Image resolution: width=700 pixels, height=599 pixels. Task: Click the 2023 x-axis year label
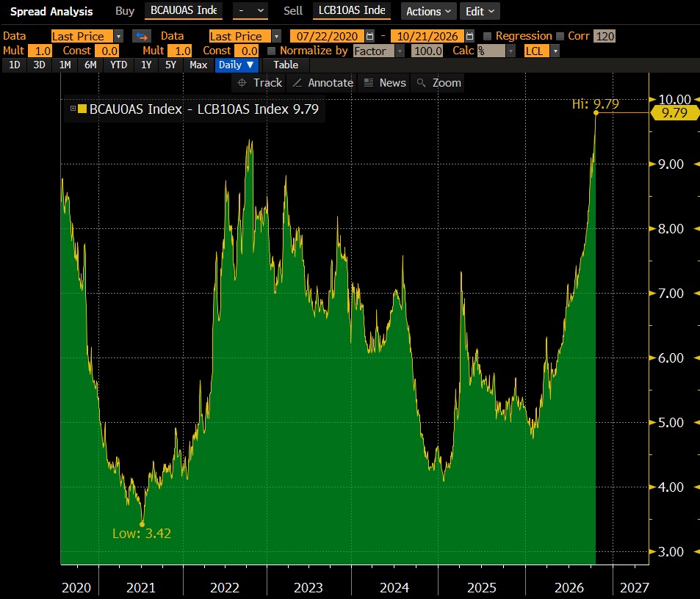[308, 588]
